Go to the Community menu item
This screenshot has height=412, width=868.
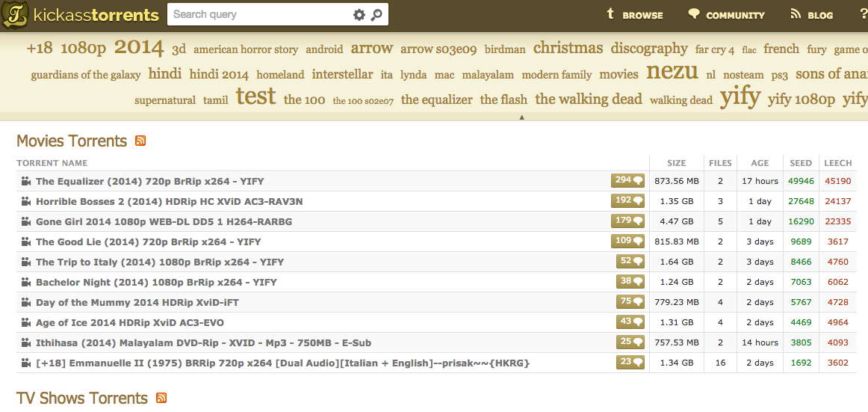[x=726, y=15]
